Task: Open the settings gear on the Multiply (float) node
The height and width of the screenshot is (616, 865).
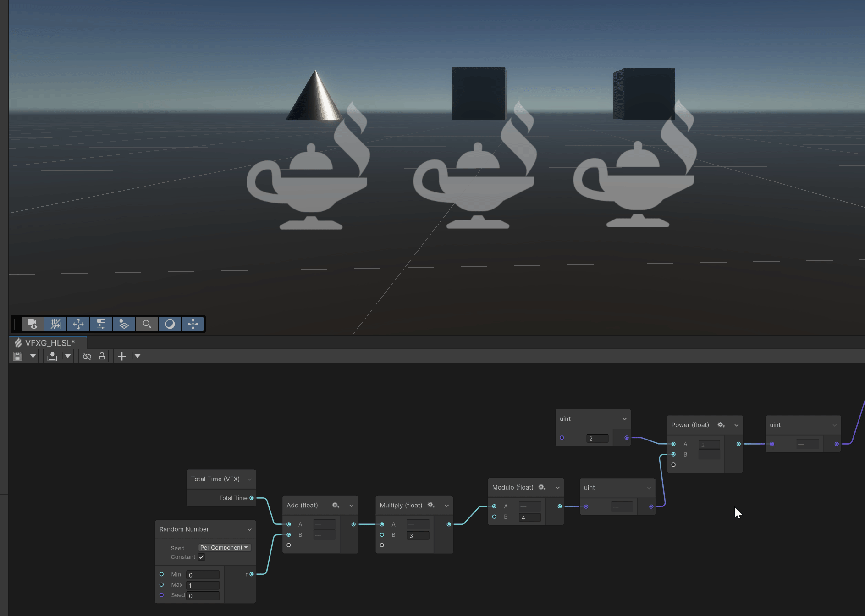Action: (431, 505)
